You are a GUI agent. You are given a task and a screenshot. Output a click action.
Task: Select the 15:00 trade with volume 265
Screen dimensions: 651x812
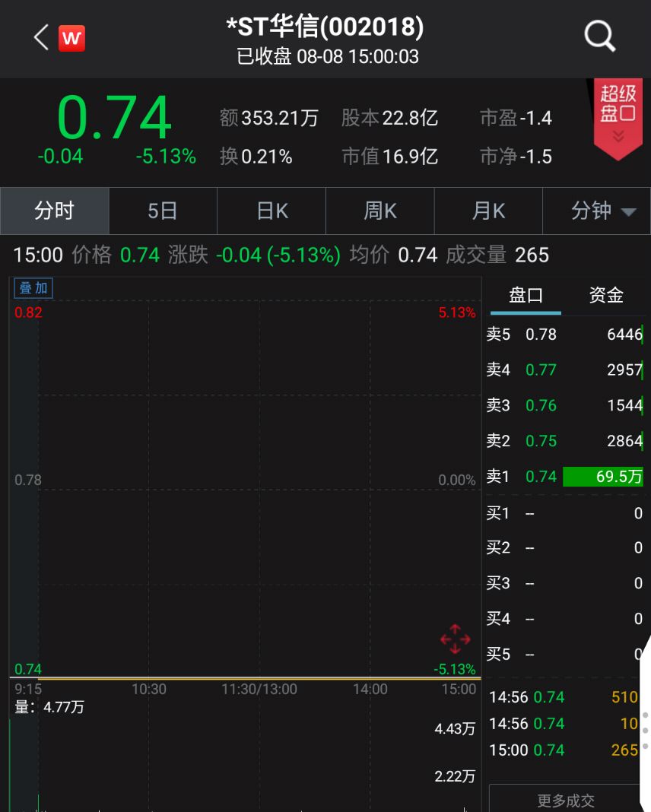[564, 750]
